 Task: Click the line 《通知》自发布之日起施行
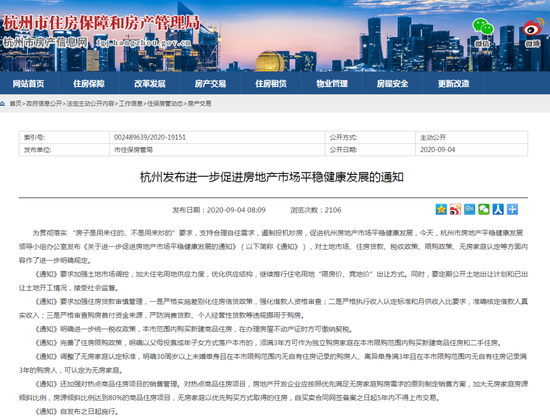click(x=76, y=411)
